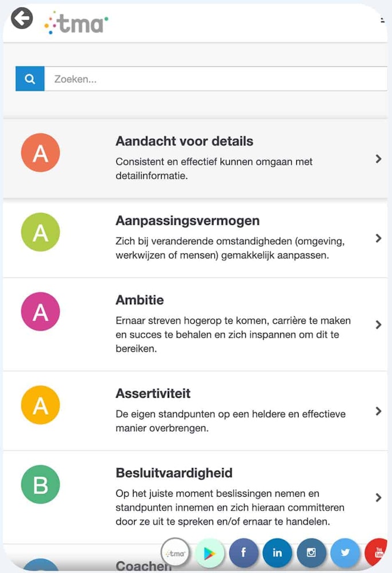Expand the Aanpassingsvermogen chevron arrow
The height and width of the screenshot is (573, 392).
378,238
